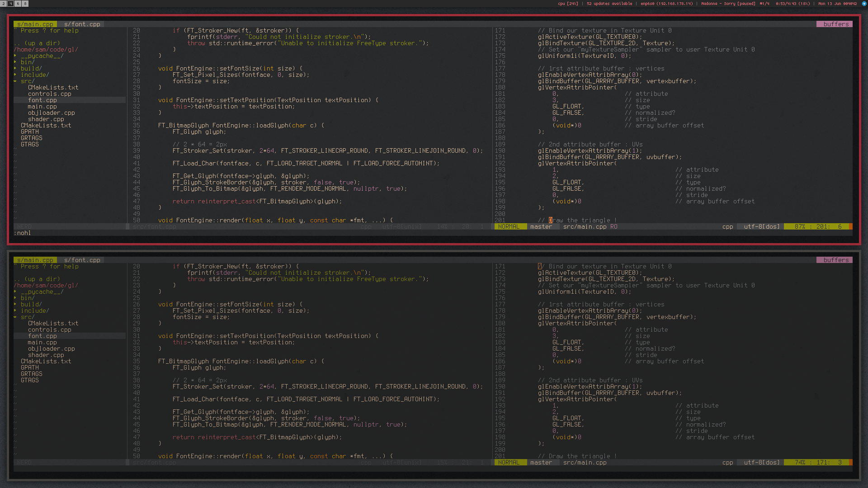Image resolution: width=868 pixels, height=488 pixels.
Task: Click the pink buffers label in red-bordered terminal
Action: pos(835,24)
